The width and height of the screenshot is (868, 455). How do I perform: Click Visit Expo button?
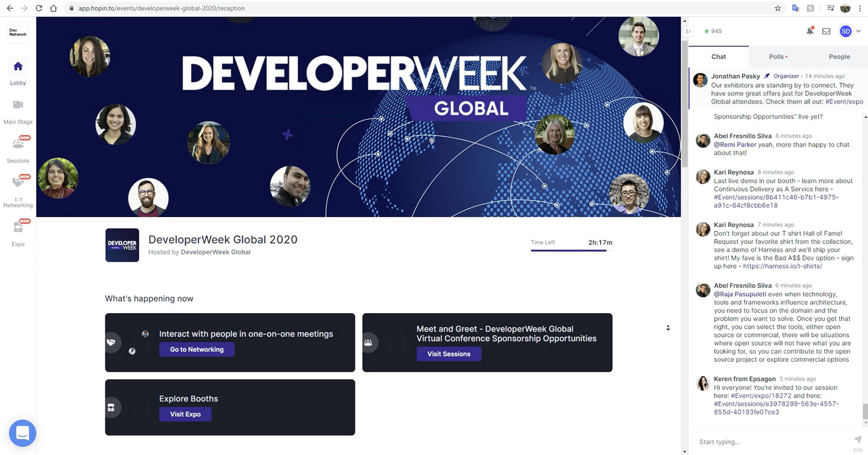185,414
